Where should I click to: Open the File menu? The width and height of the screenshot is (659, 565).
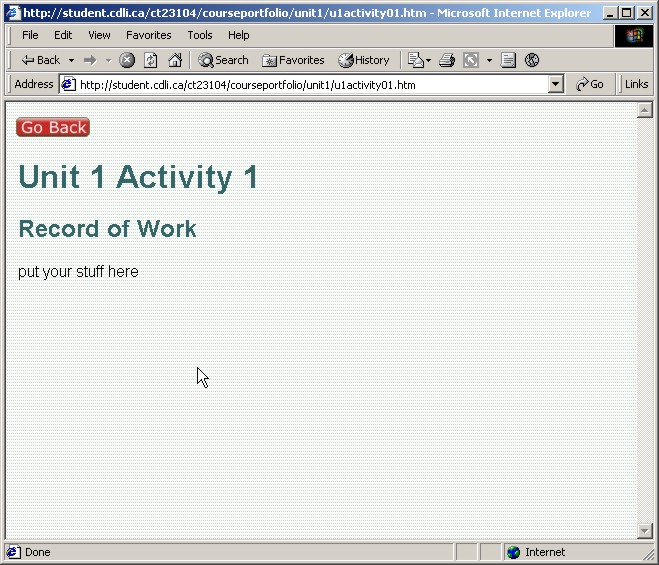[x=30, y=35]
